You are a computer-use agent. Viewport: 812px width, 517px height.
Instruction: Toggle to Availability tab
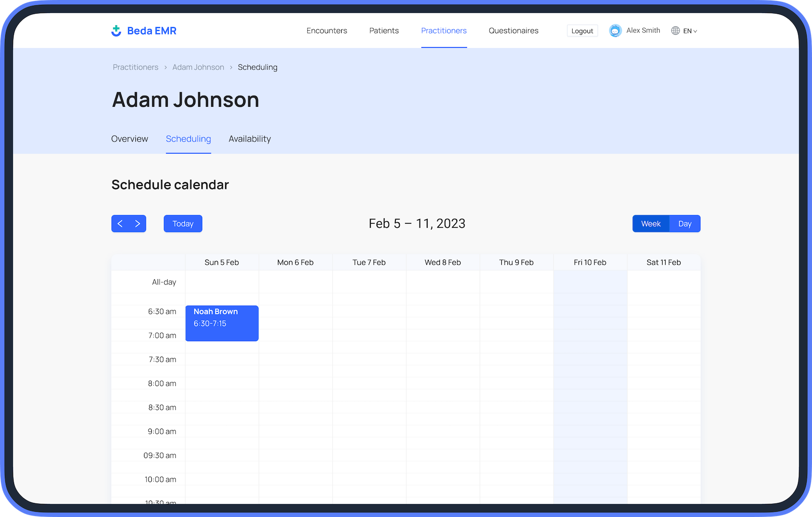point(249,139)
